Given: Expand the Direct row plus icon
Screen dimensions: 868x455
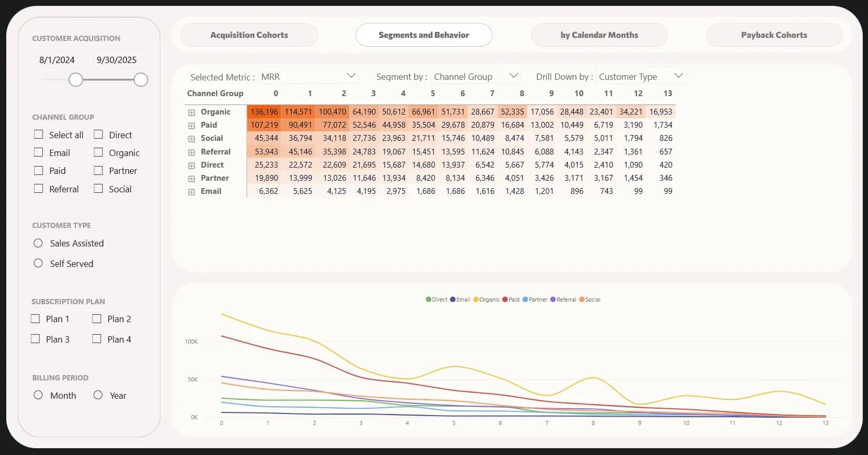Looking at the screenshot, I should (191, 166).
